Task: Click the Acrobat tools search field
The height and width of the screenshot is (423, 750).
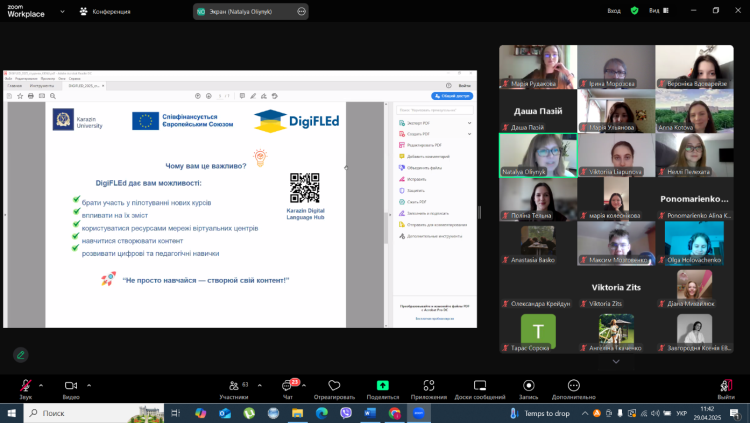Action: pyautogui.click(x=435, y=110)
